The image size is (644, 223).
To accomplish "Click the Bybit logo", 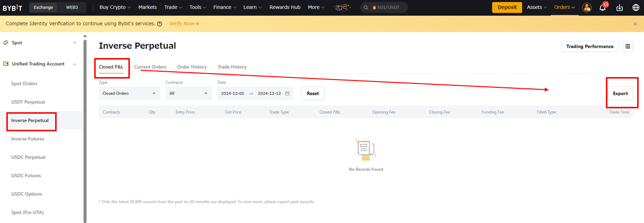I will pos(12,7).
